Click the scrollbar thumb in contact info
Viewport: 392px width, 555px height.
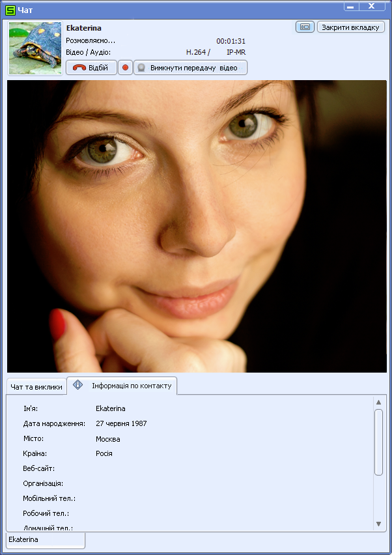pyautogui.click(x=378, y=442)
